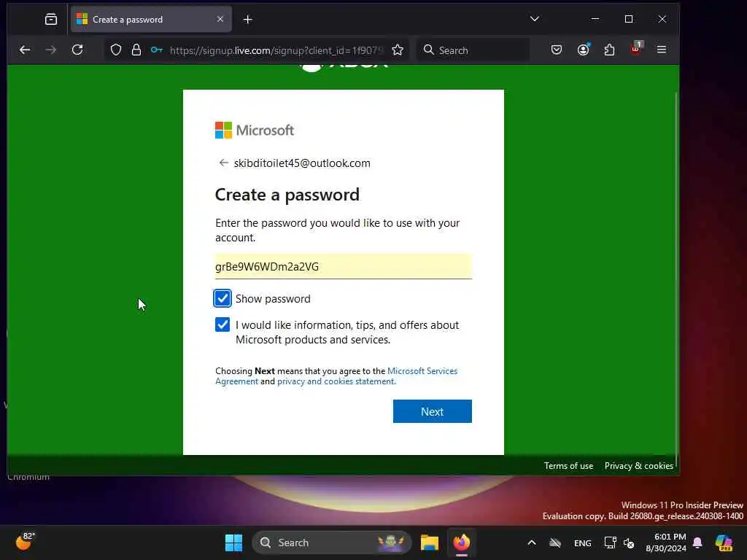Open the Firefox View tabs icon
Viewport: 747px width, 560px height.
click(51, 20)
